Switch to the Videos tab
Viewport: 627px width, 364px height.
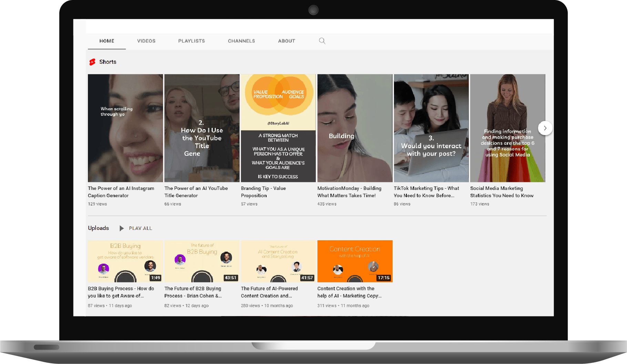point(146,41)
